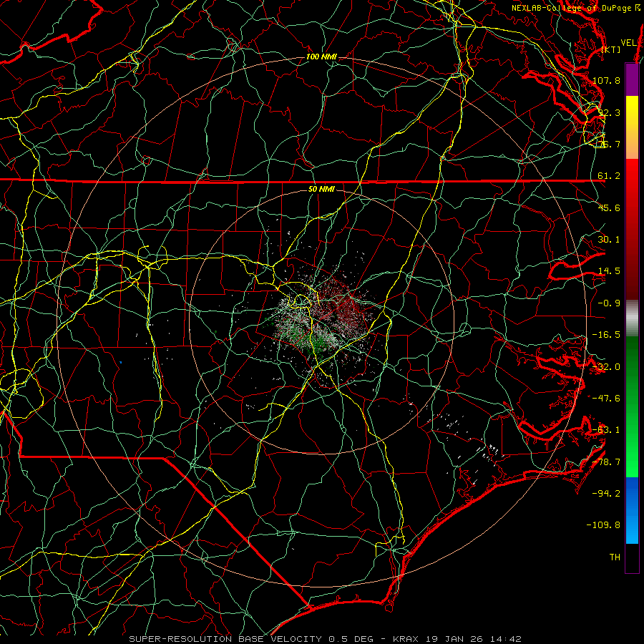Select the 107.8 value on velocity scale
The width and height of the screenshot is (644, 644).
click(606, 80)
